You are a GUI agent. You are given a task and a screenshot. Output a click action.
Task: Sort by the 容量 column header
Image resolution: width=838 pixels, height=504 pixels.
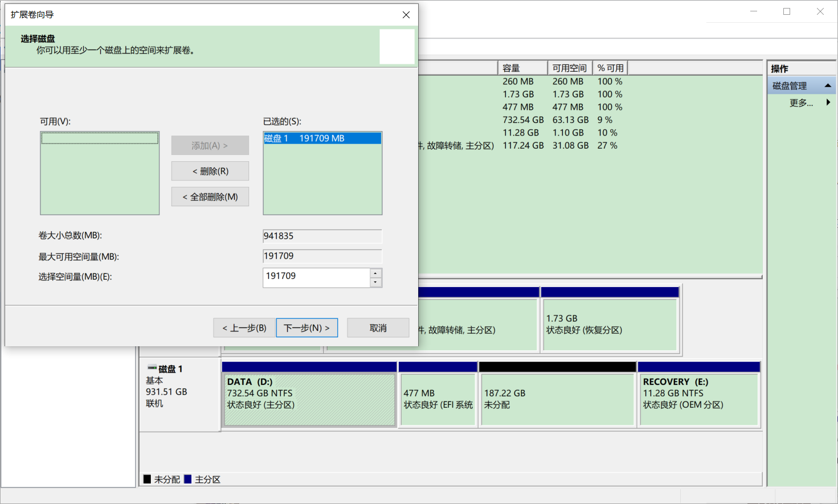522,68
